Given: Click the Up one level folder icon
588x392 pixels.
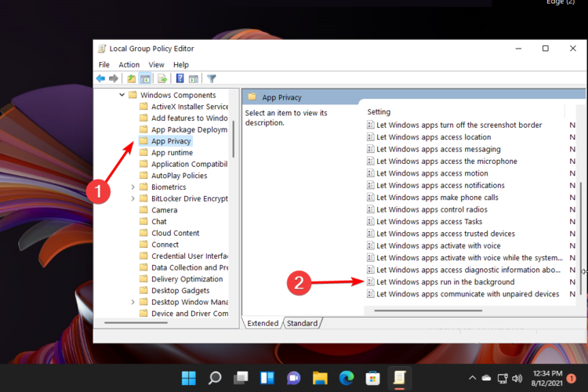Looking at the screenshot, I should click(131, 78).
